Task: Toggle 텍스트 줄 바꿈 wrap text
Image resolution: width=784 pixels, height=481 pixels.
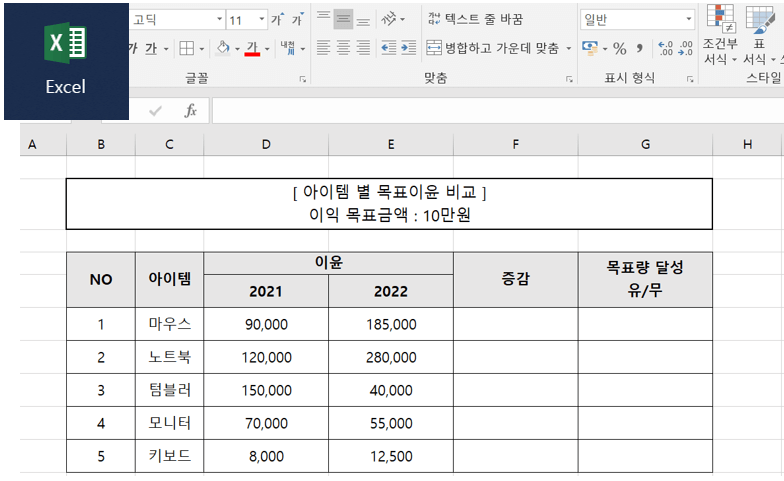Action: click(x=475, y=20)
